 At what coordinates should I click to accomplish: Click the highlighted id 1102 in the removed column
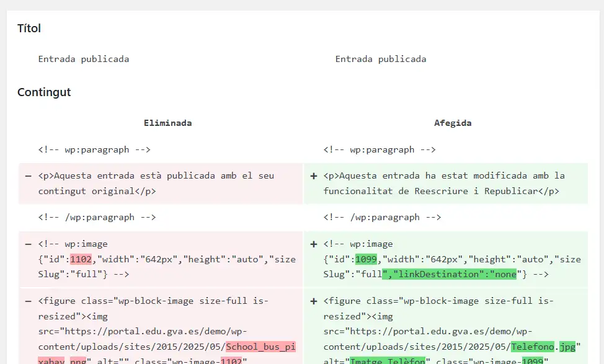[x=81, y=259]
